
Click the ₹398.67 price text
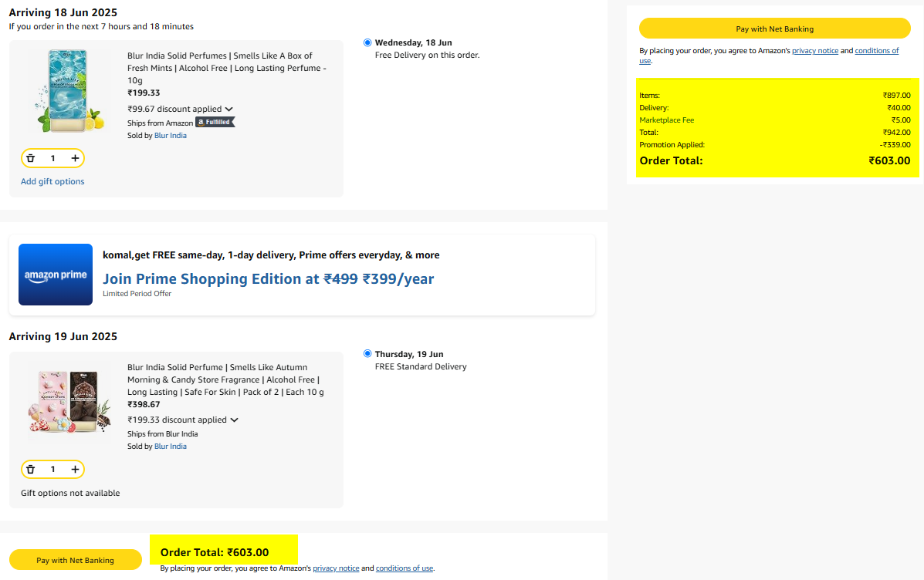tap(144, 404)
